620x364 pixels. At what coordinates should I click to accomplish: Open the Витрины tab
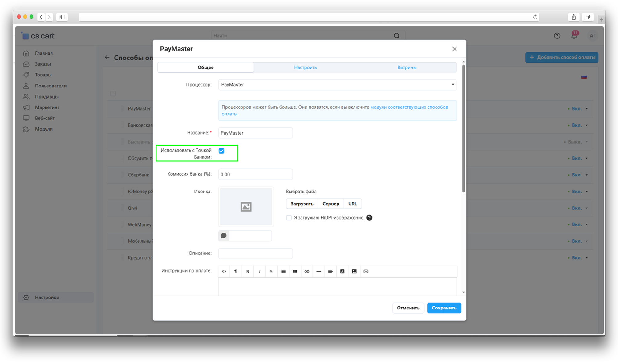(407, 67)
